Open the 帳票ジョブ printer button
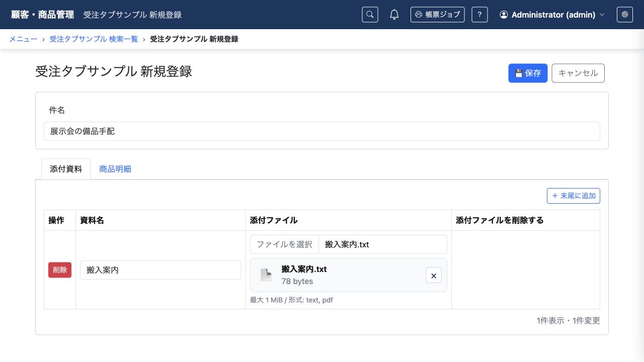644x362 pixels. [x=437, y=15]
